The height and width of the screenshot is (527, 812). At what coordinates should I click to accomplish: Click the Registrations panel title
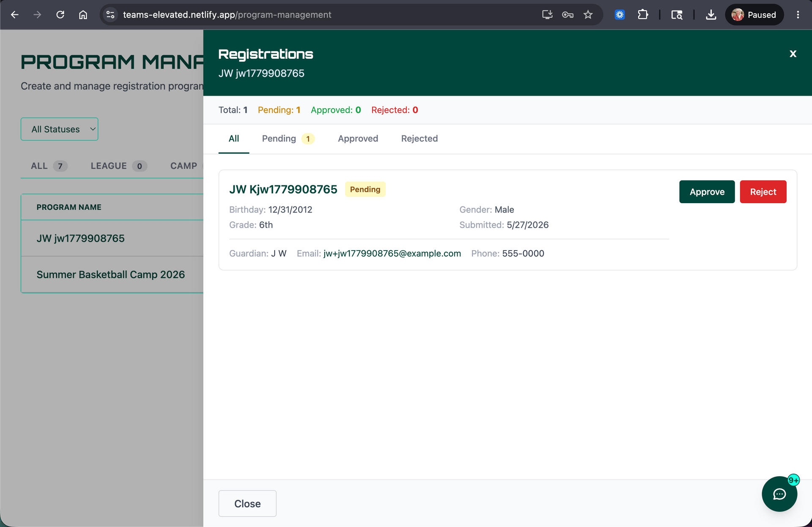point(266,54)
